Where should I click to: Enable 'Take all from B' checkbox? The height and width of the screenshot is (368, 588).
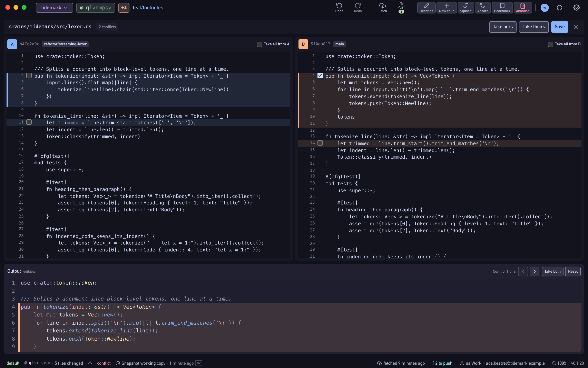pos(551,44)
